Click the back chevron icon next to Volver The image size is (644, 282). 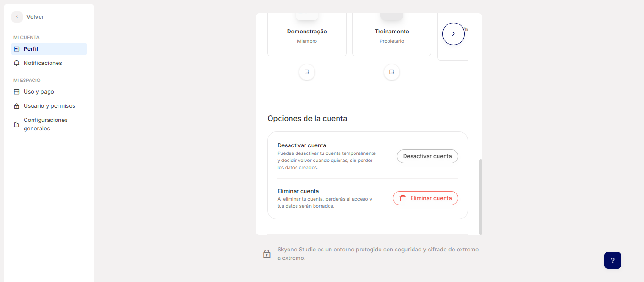click(x=17, y=17)
